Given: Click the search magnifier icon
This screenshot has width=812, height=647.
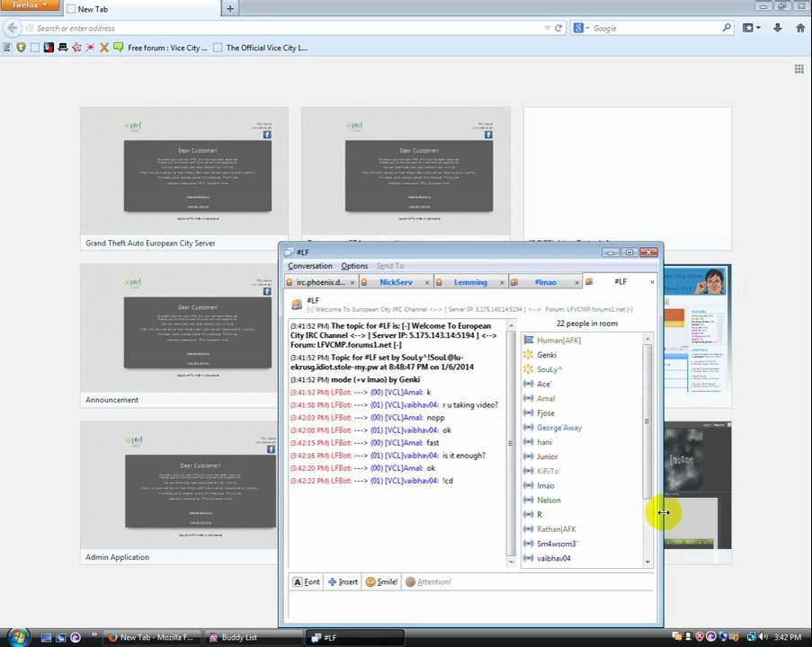Looking at the screenshot, I should (727, 28).
